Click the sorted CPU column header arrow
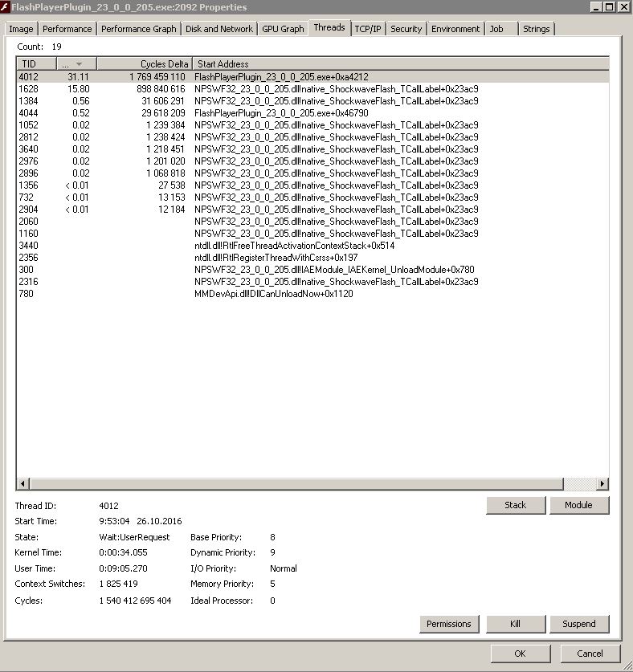The width and height of the screenshot is (633, 672). coord(77,64)
